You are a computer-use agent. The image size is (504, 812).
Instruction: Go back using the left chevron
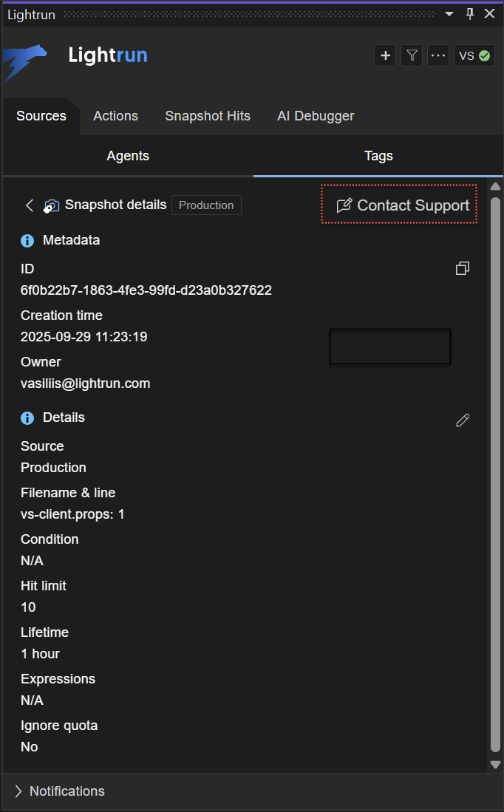click(x=30, y=205)
